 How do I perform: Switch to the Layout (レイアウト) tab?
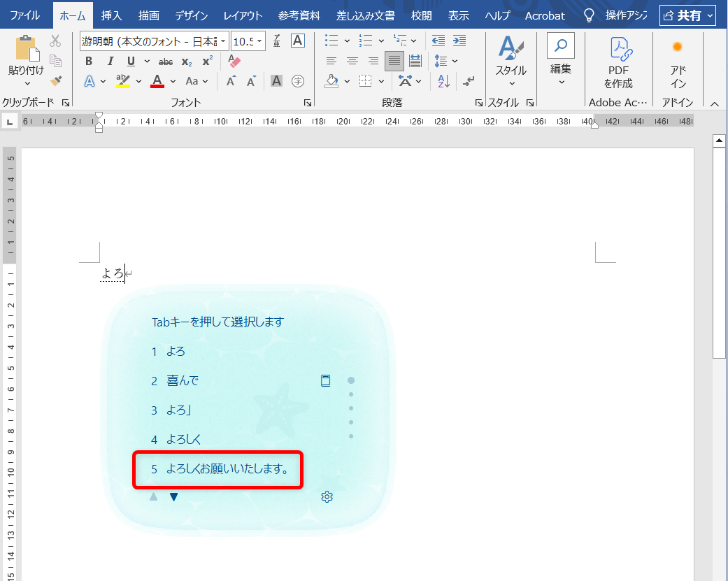tap(243, 15)
